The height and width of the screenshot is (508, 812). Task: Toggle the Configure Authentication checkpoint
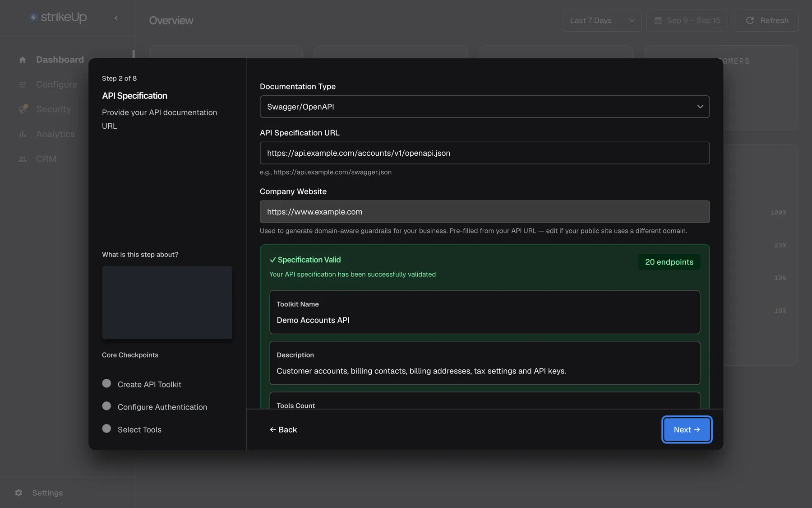tap(106, 406)
